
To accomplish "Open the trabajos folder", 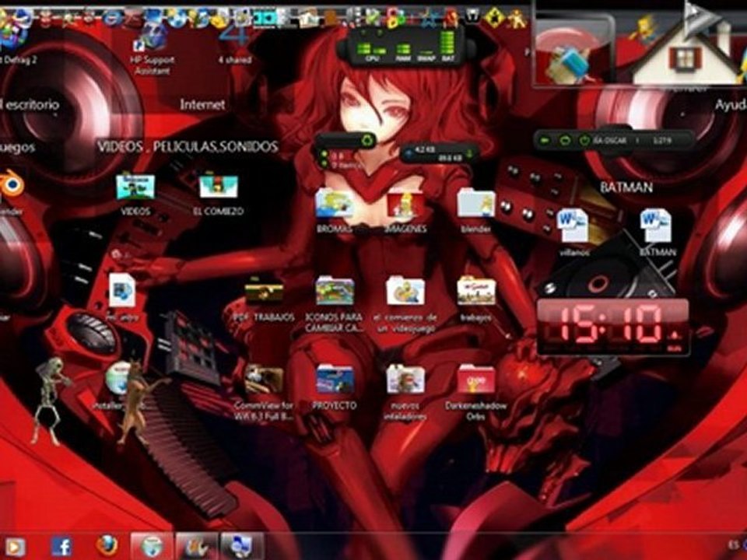I will pyautogui.click(x=476, y=299).
